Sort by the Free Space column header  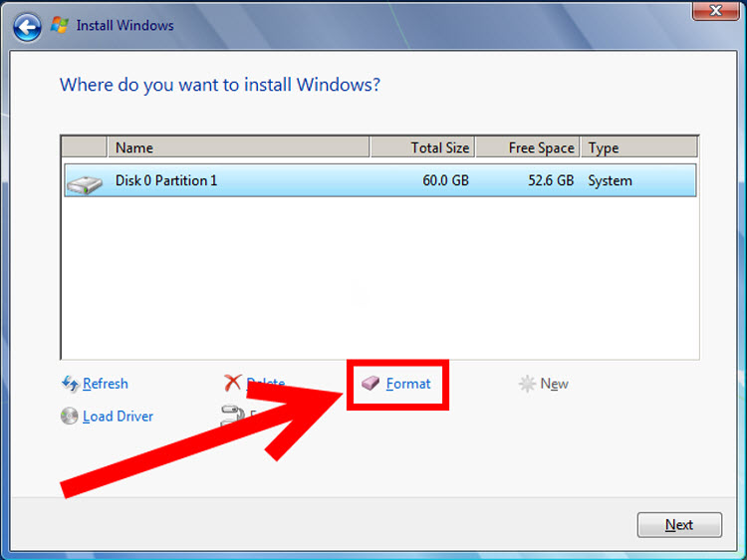click(528, 147)
